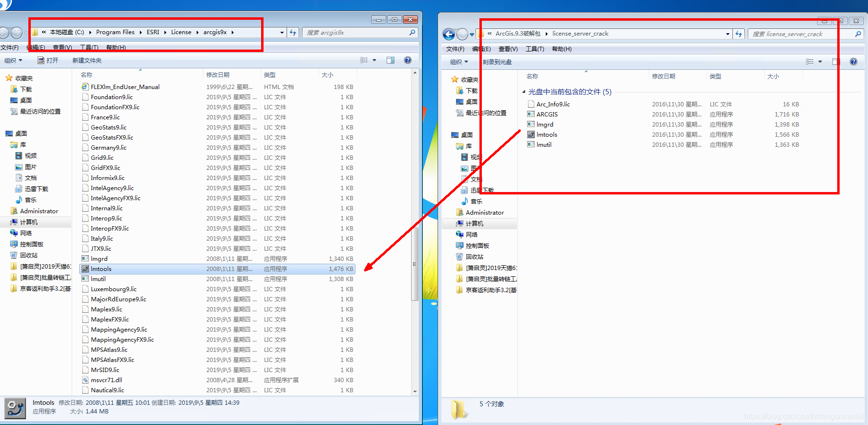This screenshot has width=868, height=425.
Task: Select IntelAgencyFX9.lic file
Action: [x=115, y=198]
